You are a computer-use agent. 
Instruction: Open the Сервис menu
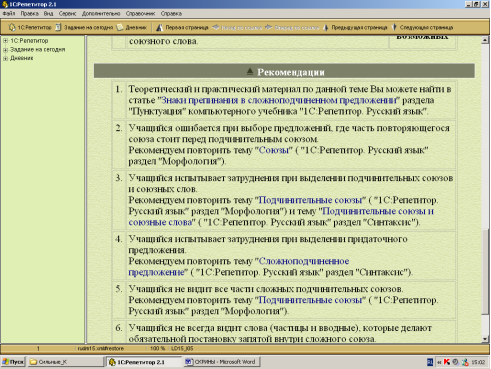point(68,14)
